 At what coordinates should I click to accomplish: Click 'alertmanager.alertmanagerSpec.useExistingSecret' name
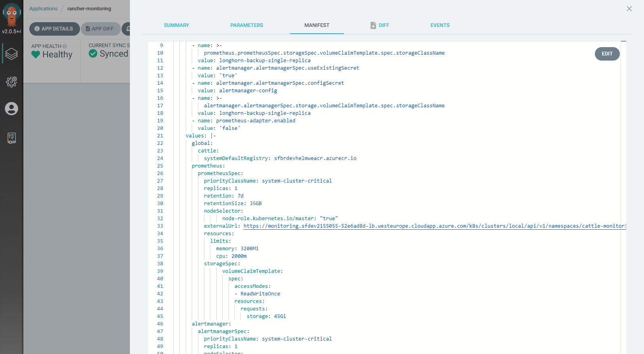[288, 68]
